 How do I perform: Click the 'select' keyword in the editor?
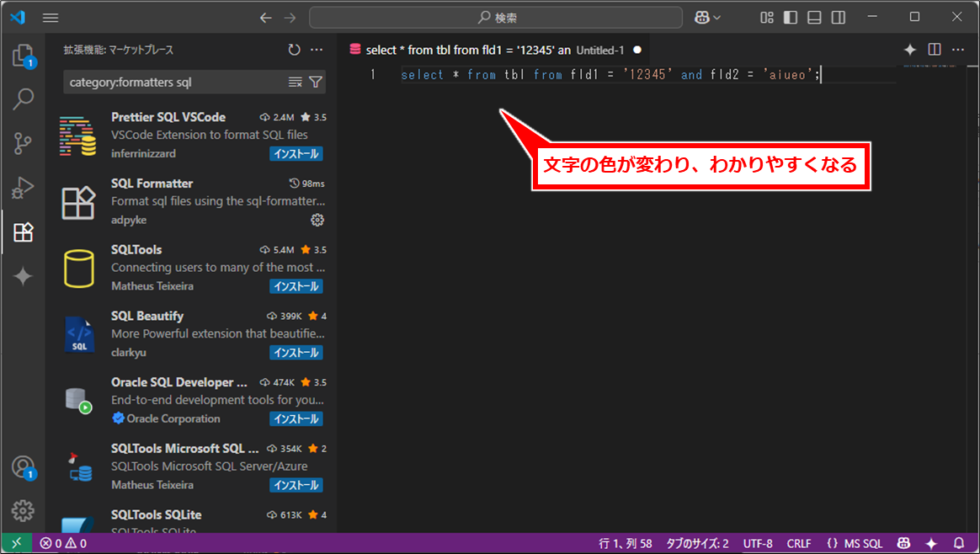423,74
